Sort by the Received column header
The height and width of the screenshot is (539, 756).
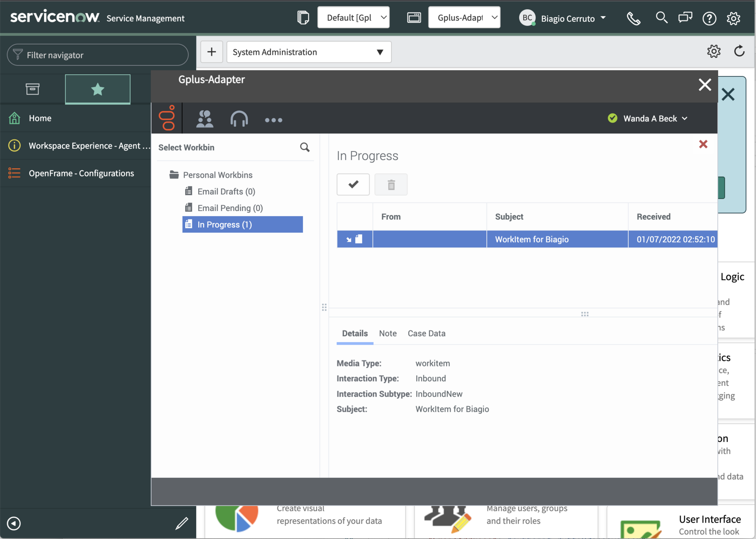(x=673, y=217)
